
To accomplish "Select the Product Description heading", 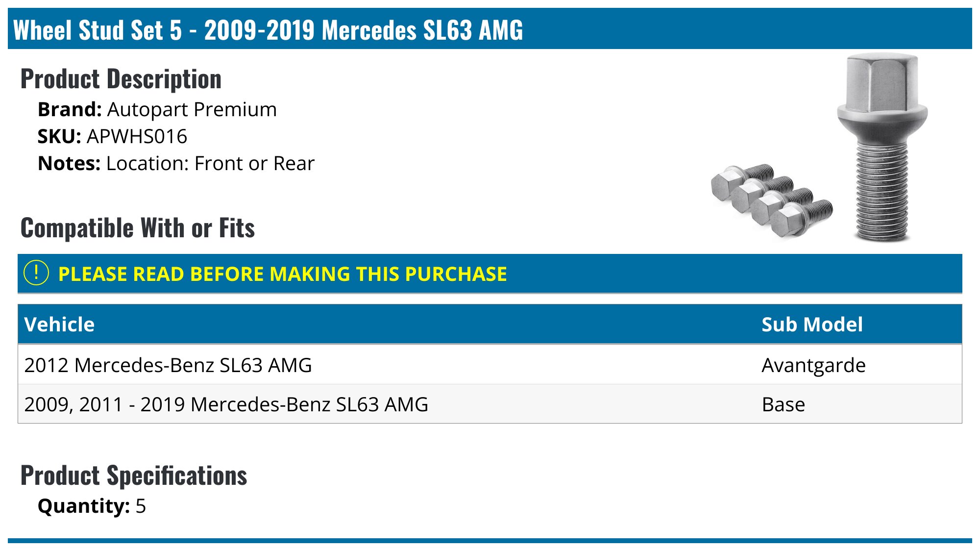I will click(121, 79).
